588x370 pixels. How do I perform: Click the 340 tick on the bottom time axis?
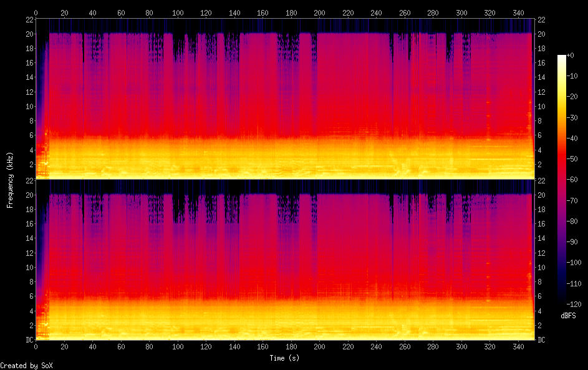[519, 346]
